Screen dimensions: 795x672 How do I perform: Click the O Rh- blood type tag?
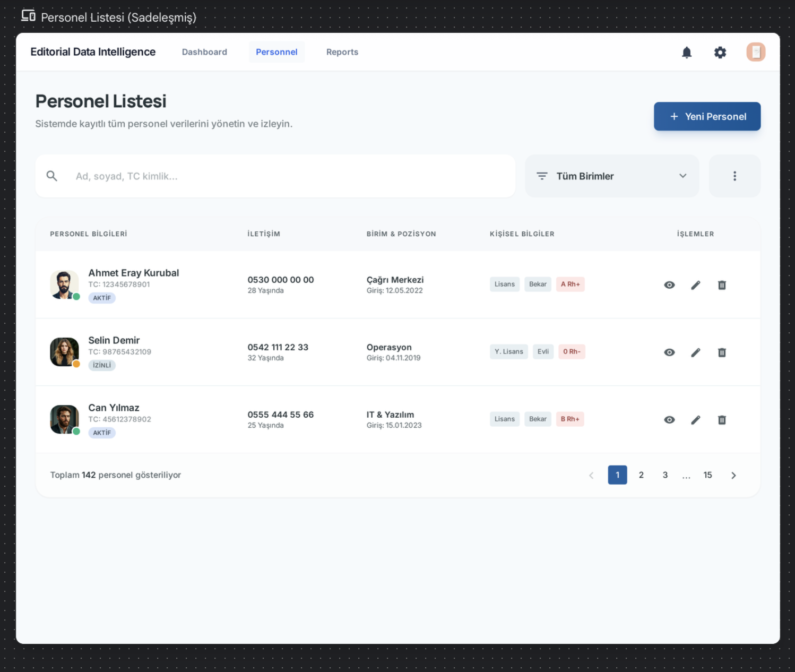tap(572, 351)
